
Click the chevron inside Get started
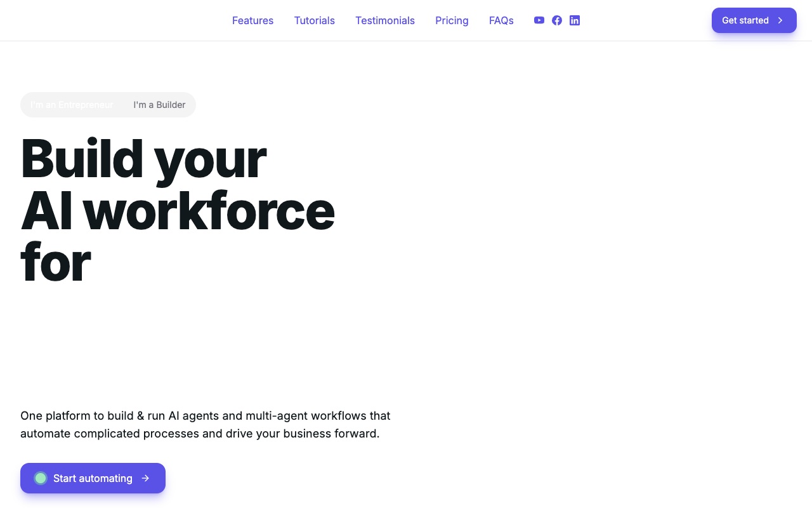pos(780,20)
